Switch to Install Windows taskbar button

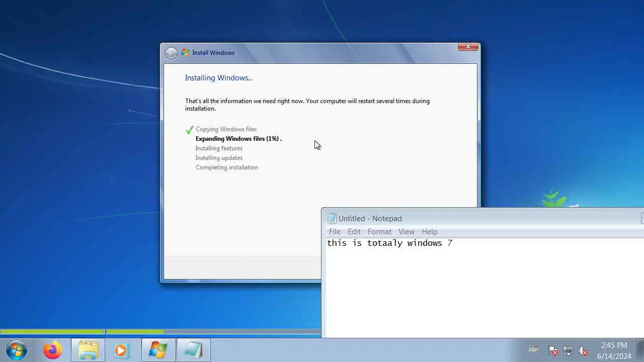(158, 350)
